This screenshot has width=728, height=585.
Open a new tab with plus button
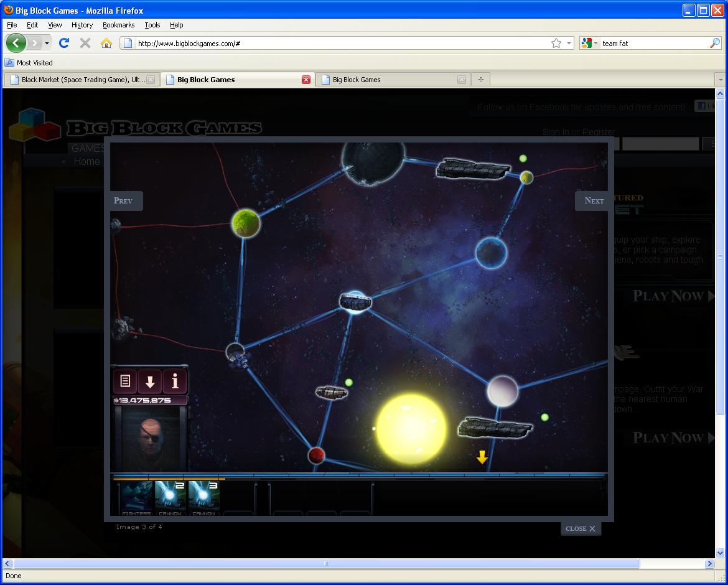(480, 80)
